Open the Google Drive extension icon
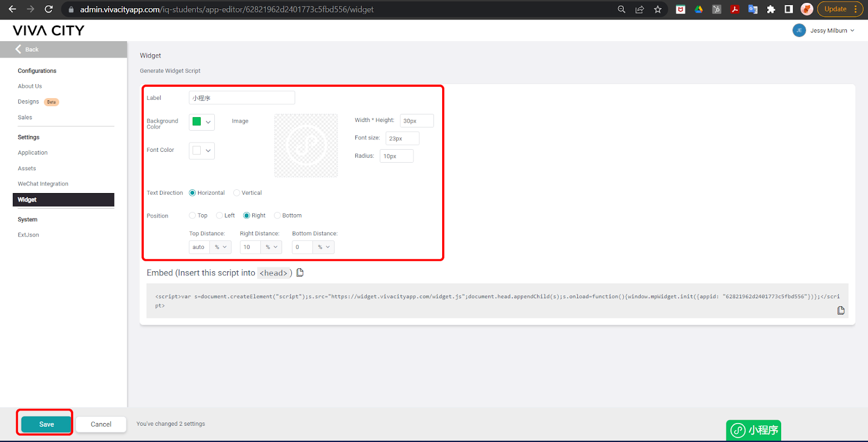The width and height of the screenshot is (868, 442). [x=699, y=9]
